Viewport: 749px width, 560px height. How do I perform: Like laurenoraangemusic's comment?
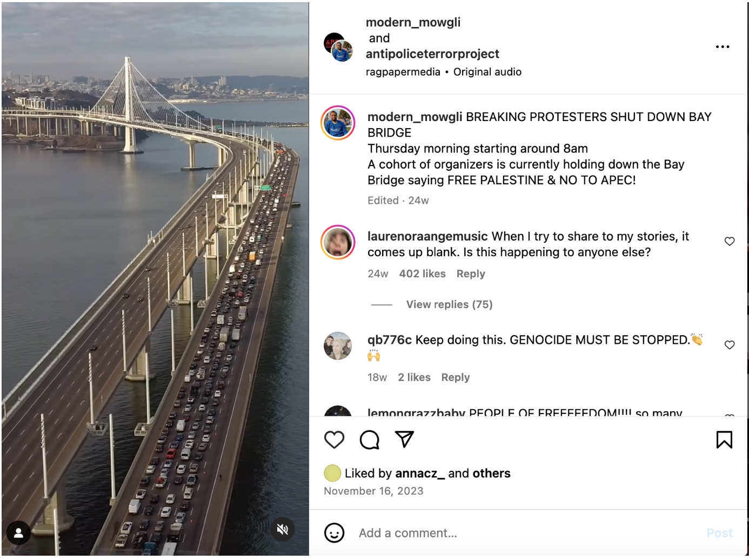pos(730,242)
